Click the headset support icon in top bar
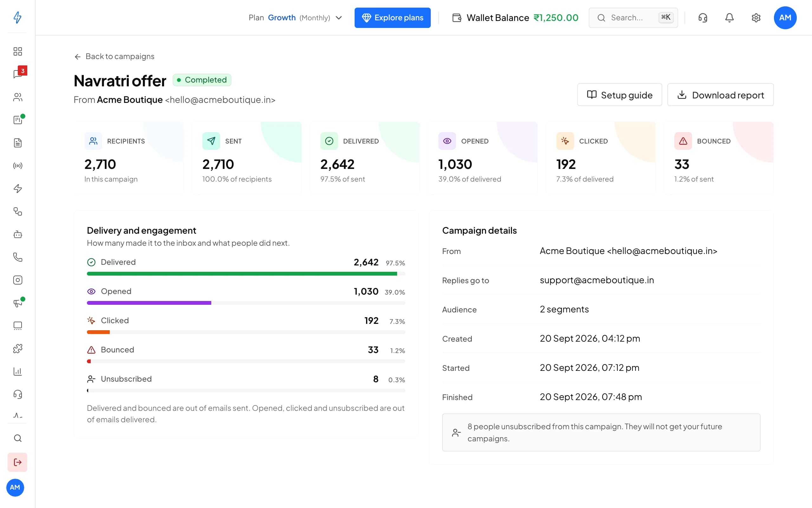 (x=703, y=17)
